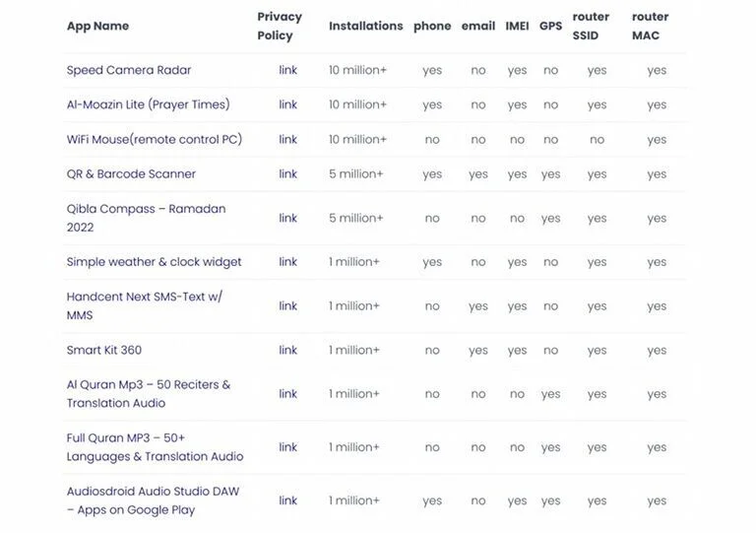Select the QR & Barcode Scanner app name
This screenshot has width=756, height=533.
click(131, 174)
